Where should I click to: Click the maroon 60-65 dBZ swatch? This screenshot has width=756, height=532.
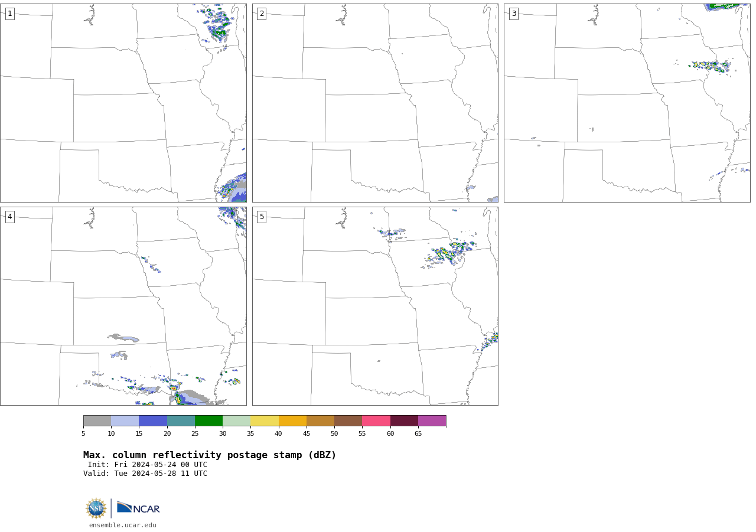(x=404, y=420)
